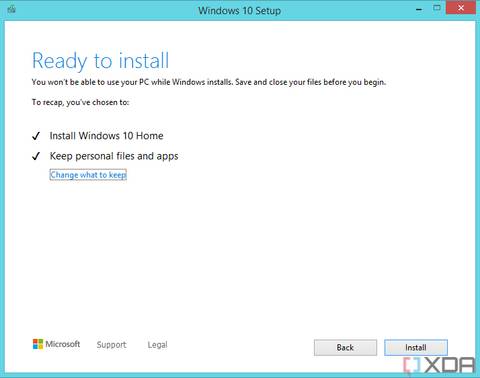
Task: Click the checkmark beside Install Windows 10 Home
Action: coord(36,136)
